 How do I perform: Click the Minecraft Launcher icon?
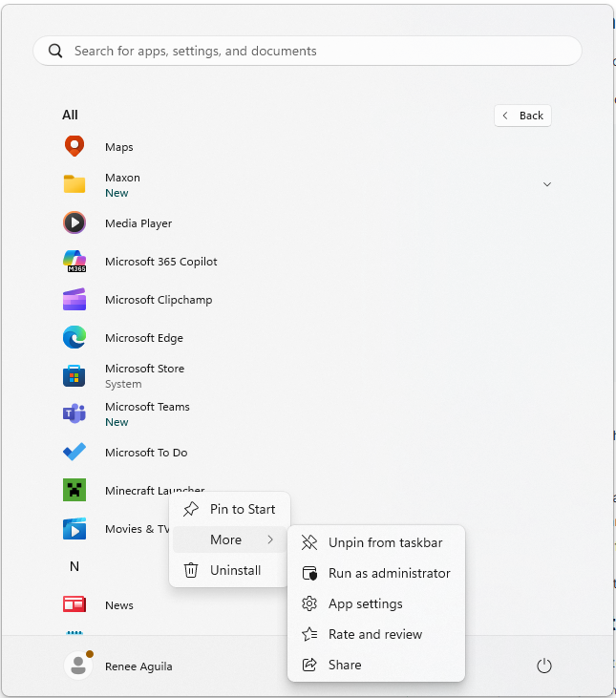74,491
